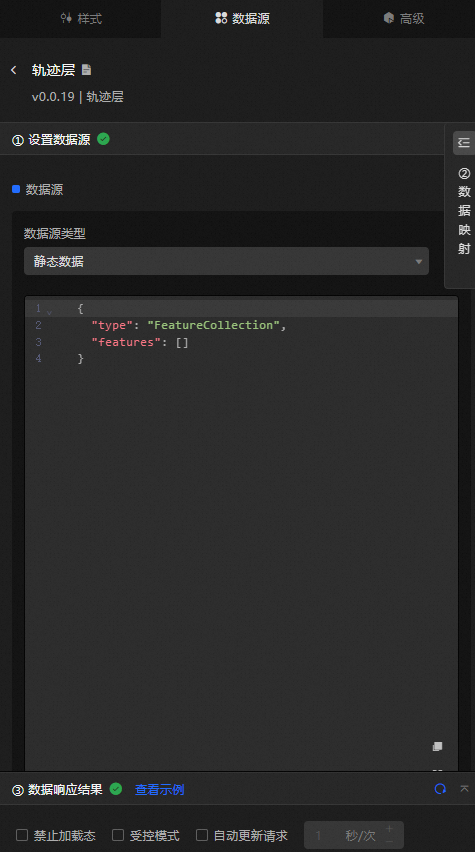Check the 自动更新请求 option
Screen dimensions: 475x852
(202, 835)
